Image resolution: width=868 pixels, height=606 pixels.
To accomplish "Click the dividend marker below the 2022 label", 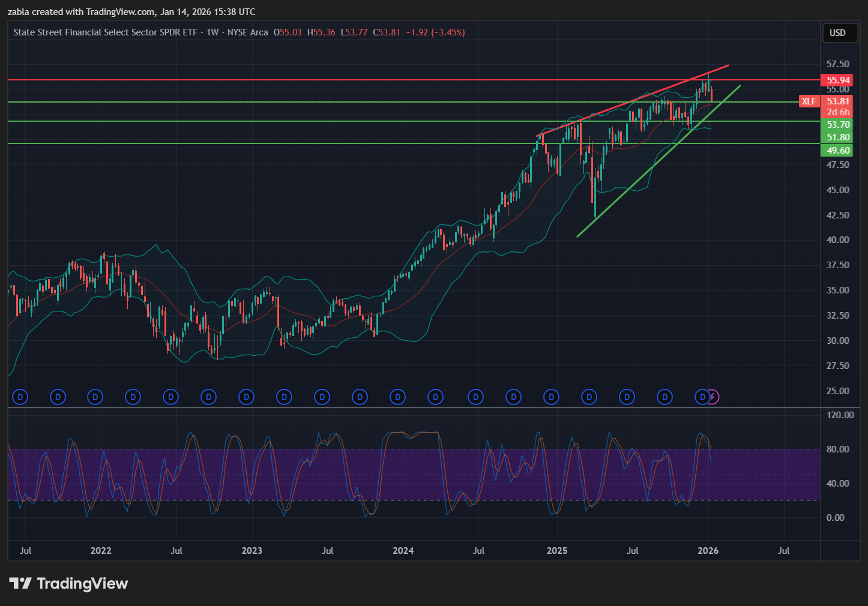I will (x=95, y=397).
